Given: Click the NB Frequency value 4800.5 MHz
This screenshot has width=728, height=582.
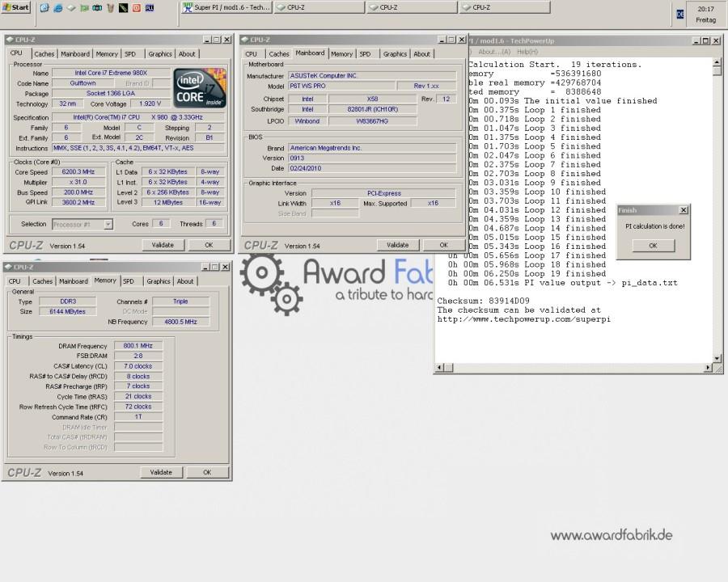Looking at the screenshot, I should 181,322.
